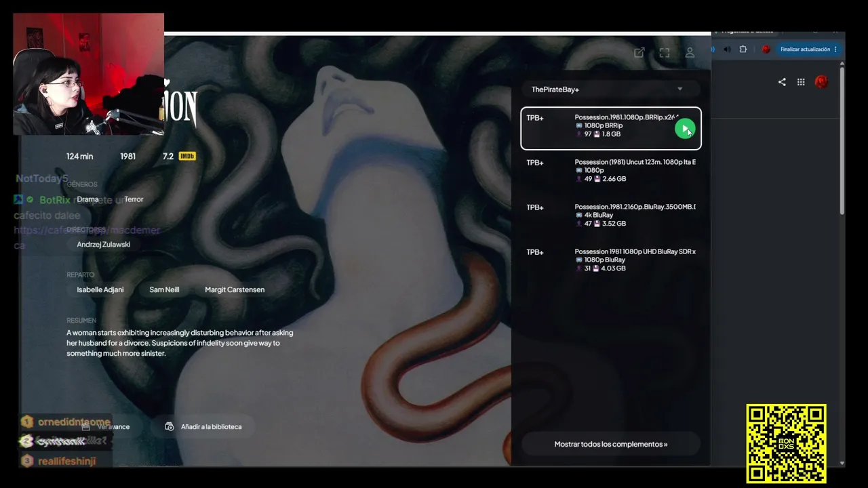
Task: Click the 1981 release year text
Action: (128, 157)
